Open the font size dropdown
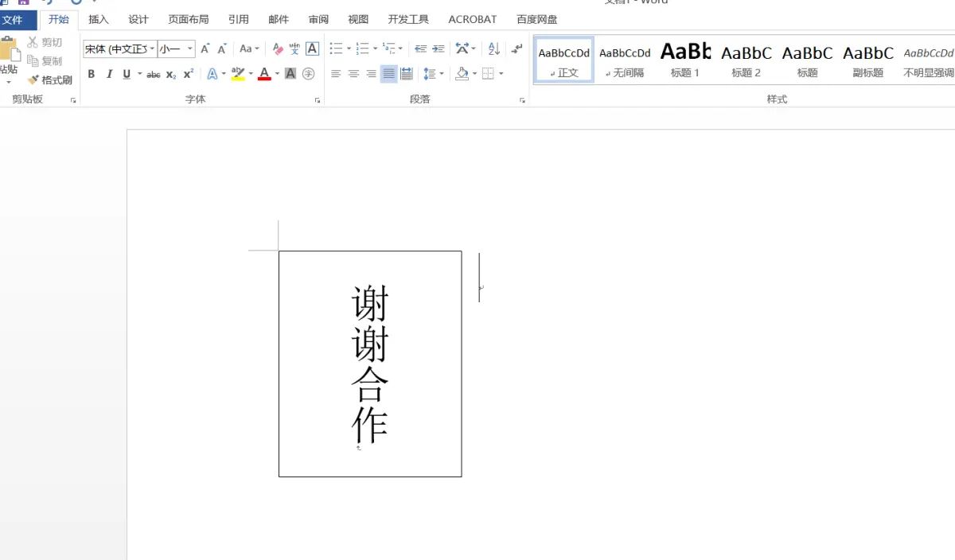This screenshot has width=955, height=560. coord(190,49)
